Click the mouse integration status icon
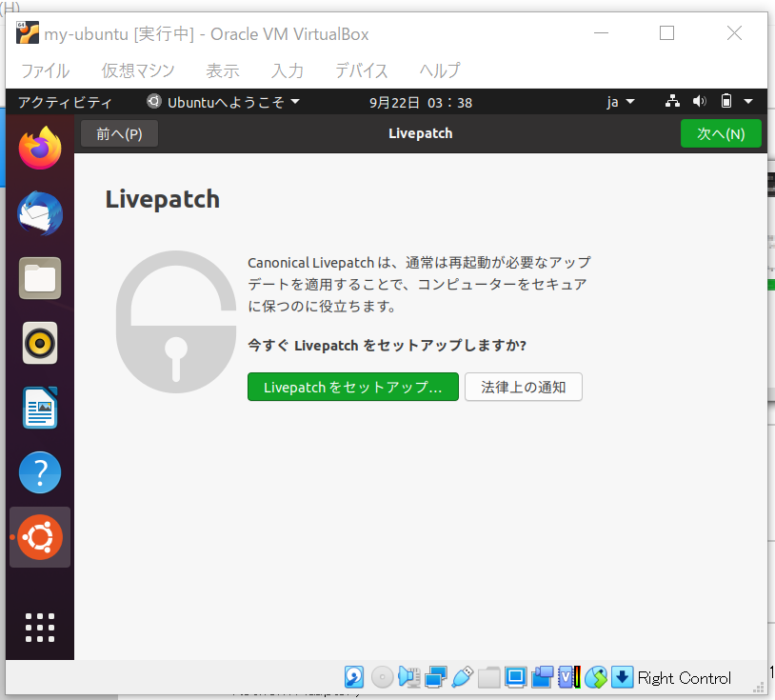The width and height of the screenshot is (775, 700). tap(596, 677)
